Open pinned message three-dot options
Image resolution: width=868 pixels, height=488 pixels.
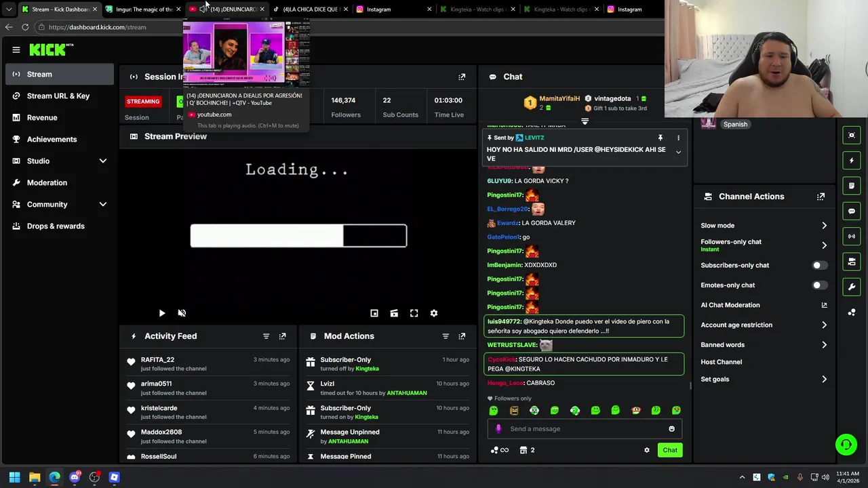(x=678, y=138)
